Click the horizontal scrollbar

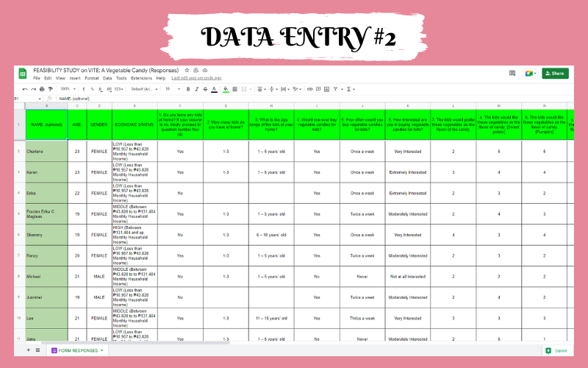click(x=135, y=342)
